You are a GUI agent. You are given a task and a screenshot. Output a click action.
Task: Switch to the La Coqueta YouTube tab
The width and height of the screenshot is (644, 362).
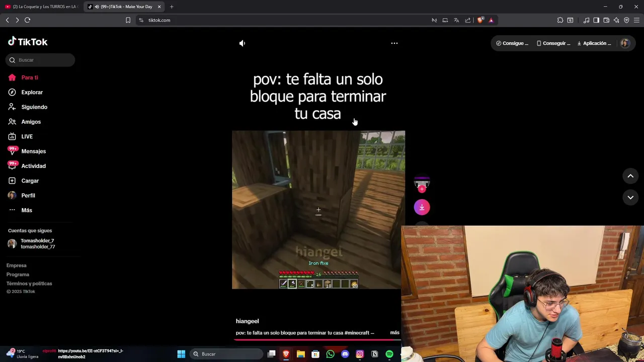coord(41,7)
